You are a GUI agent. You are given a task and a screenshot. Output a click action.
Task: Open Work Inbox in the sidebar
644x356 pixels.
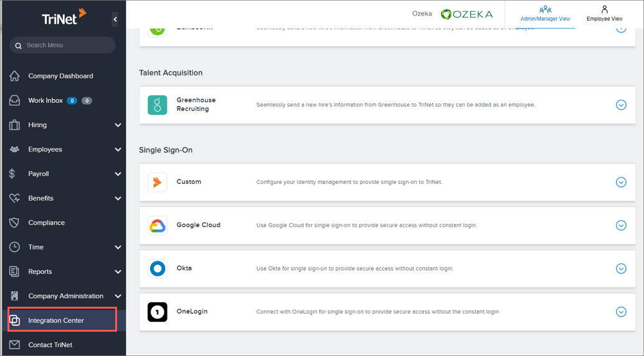pyautogui.click(x=45, y=100)
